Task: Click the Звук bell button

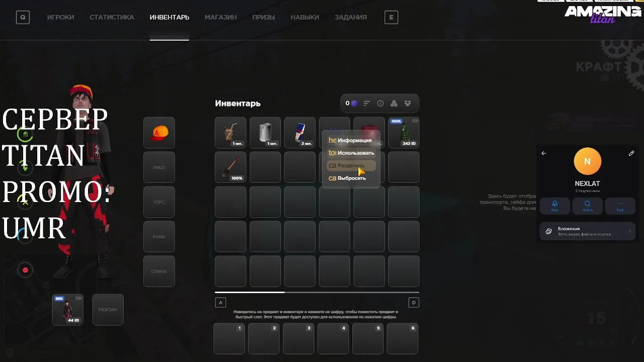Action: [x=555, y=206]
